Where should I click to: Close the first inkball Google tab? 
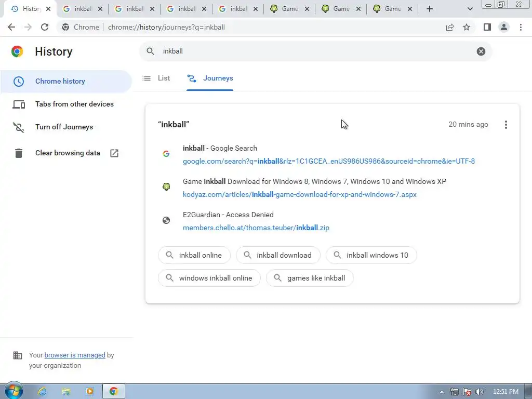coord(100,9)
